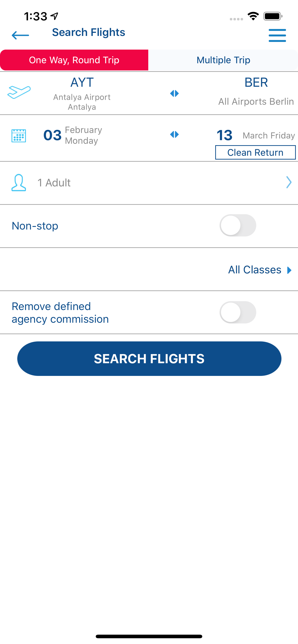Tap the passenger person icon

[x=19, y=183]
